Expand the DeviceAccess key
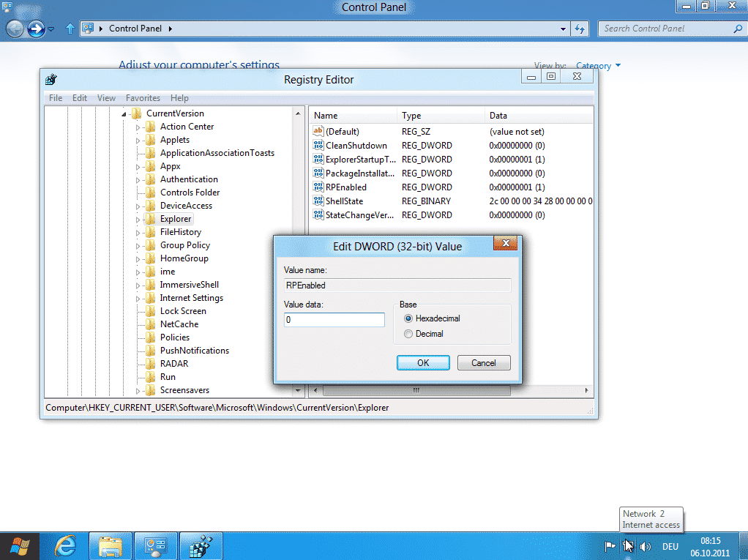 (138, 206)
